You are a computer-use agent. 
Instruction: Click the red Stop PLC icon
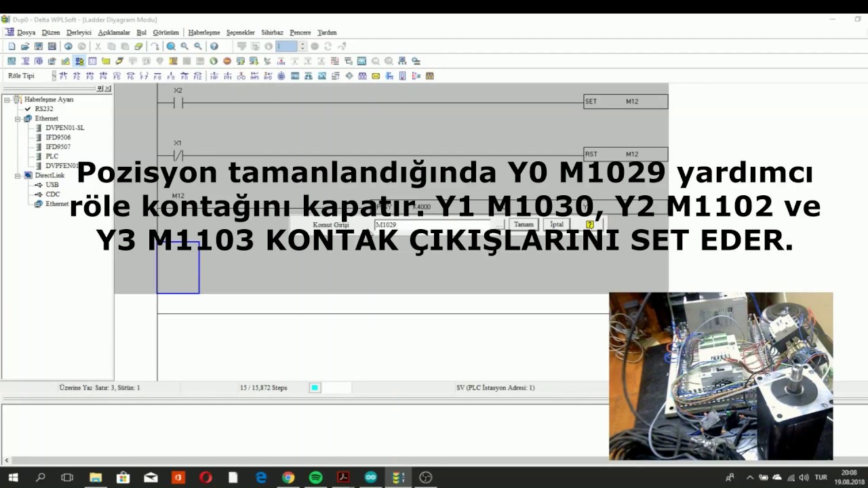pos(227,61)
